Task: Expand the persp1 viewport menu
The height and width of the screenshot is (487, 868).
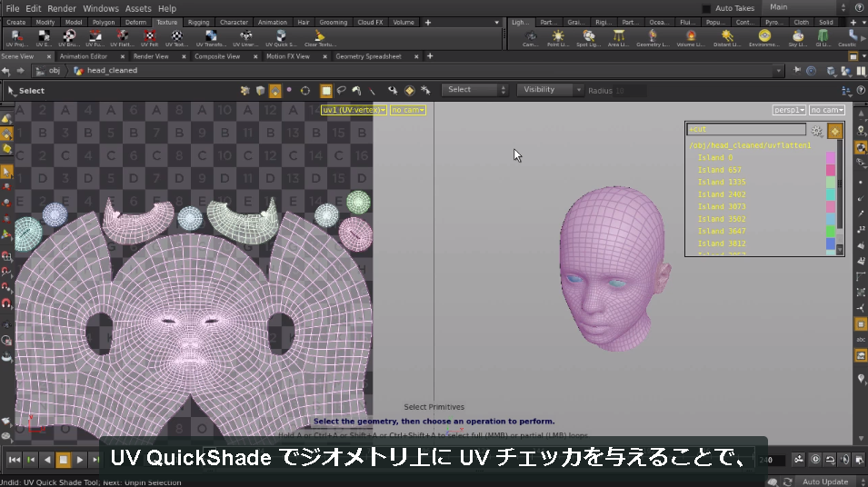Action: point(789,110)
